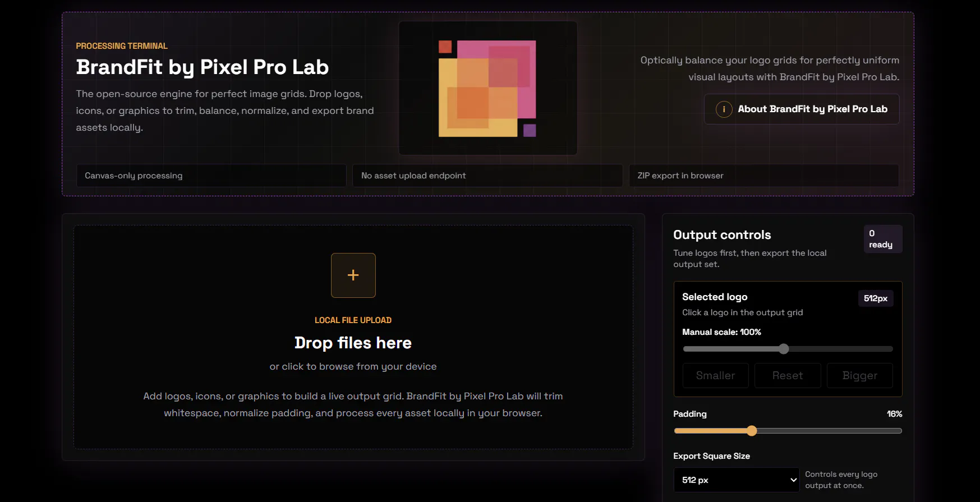Click the Drop files here heading
This screenshot has width=980, height=502.
(353, 343)
